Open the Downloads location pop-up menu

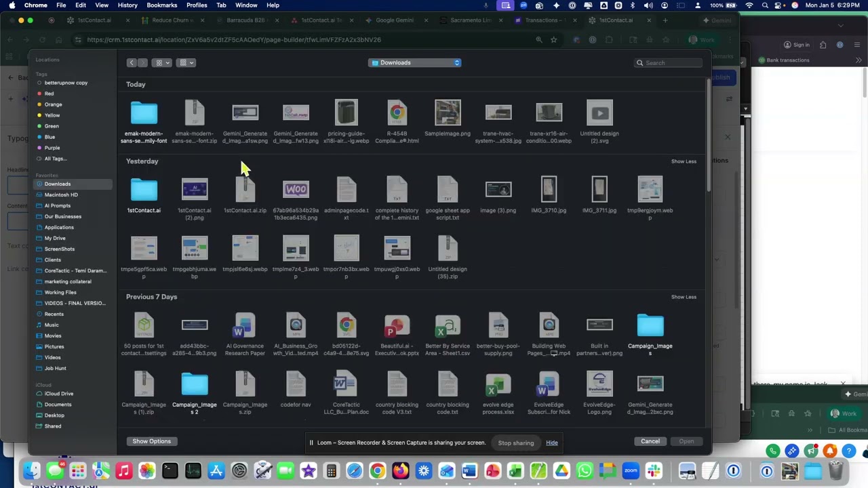415,63
